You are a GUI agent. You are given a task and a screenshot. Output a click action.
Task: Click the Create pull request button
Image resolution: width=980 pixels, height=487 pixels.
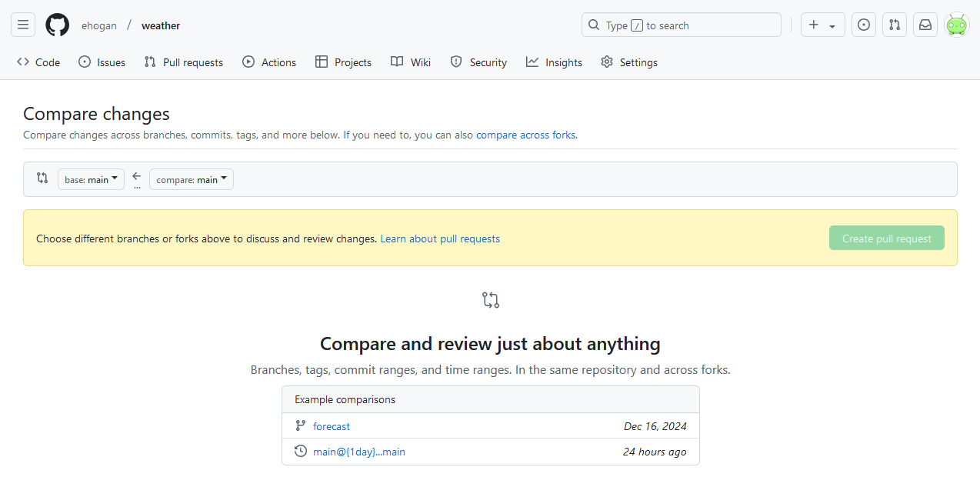coord(887,238)
